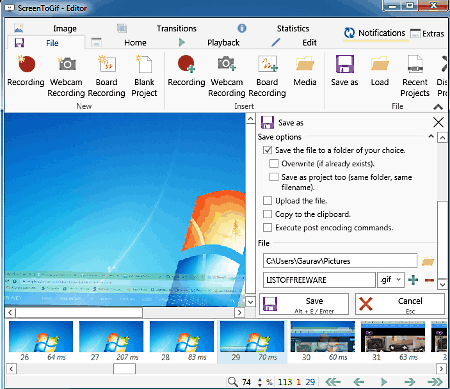Insert a Webcam Recording
The height and width of the screenshot is (389, 450).
pyautogui.click(x=227, y=76)
